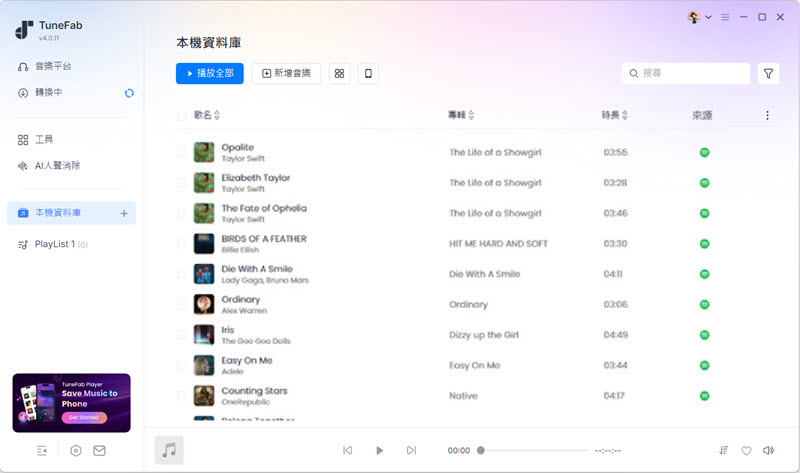The image size is (800, 473).
Task: Check the box for Elizabeth Taylor
Action: click(x=181, y=183)
